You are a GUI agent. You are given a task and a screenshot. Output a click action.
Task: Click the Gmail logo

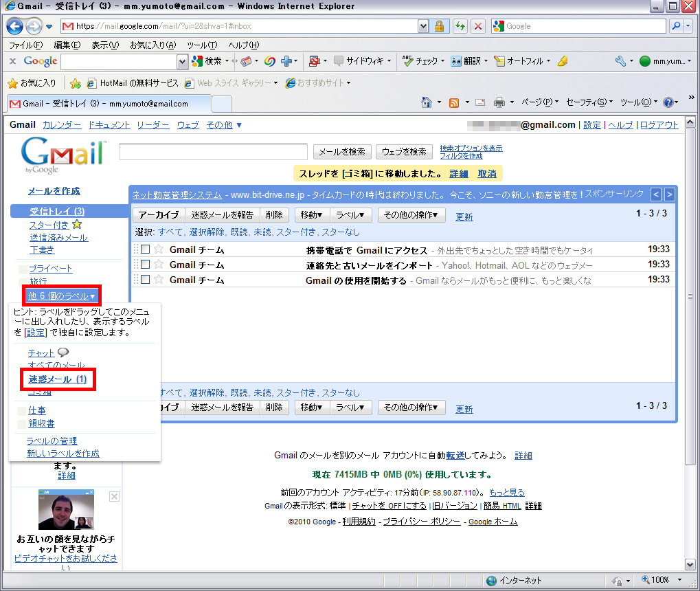coord(63,155)
